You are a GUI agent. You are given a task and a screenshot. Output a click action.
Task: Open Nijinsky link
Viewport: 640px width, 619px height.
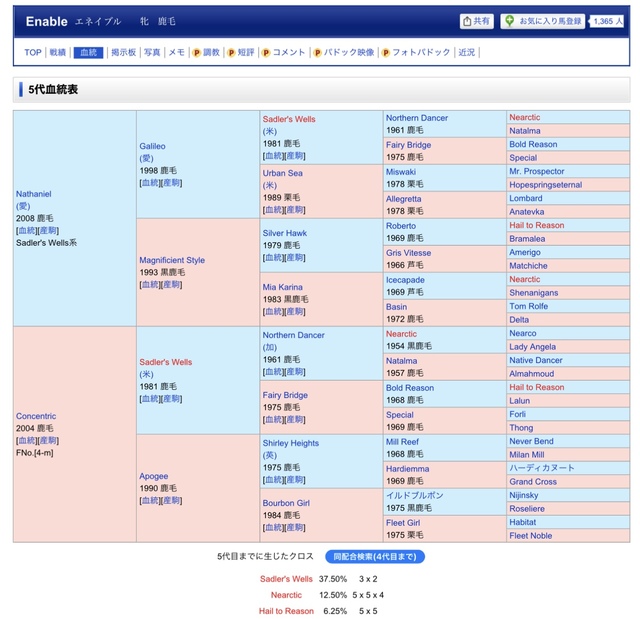[x=524, y=495]
